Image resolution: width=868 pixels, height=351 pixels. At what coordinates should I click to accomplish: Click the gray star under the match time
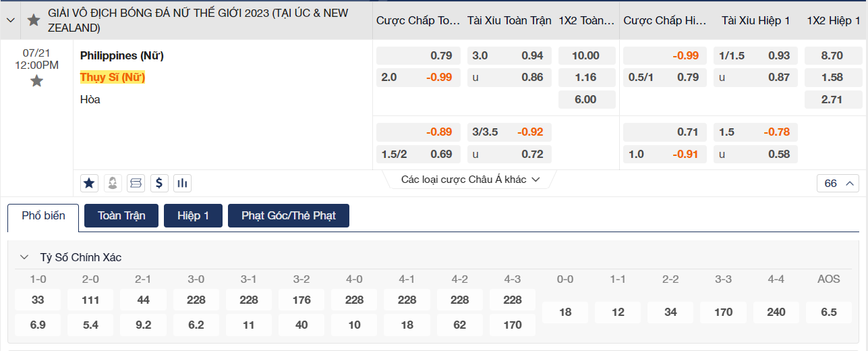click(x=36, y=81)
